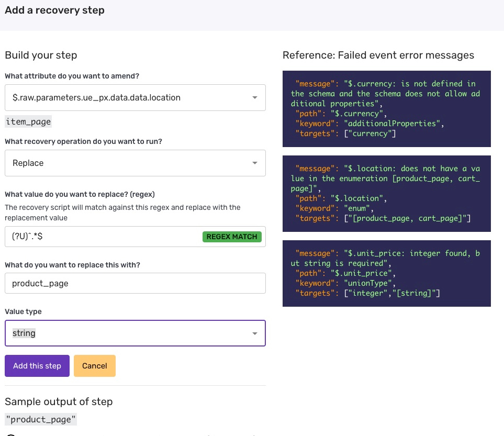Viewport: 504px width, 436px height.
Task: Click the Add this step button
Action: point(37,366)
